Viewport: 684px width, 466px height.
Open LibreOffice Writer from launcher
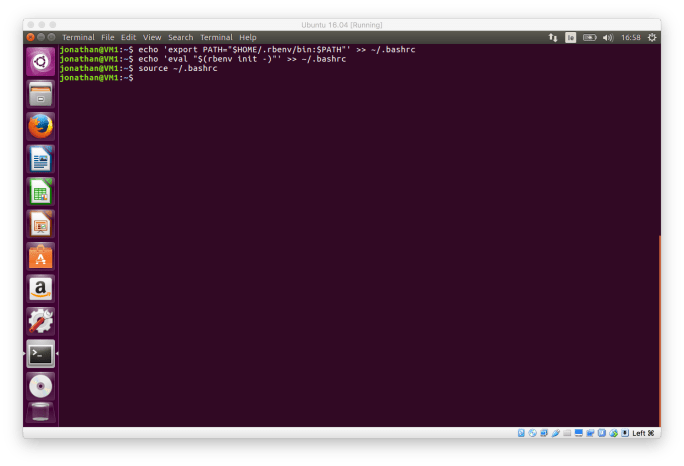coord(40,159)
